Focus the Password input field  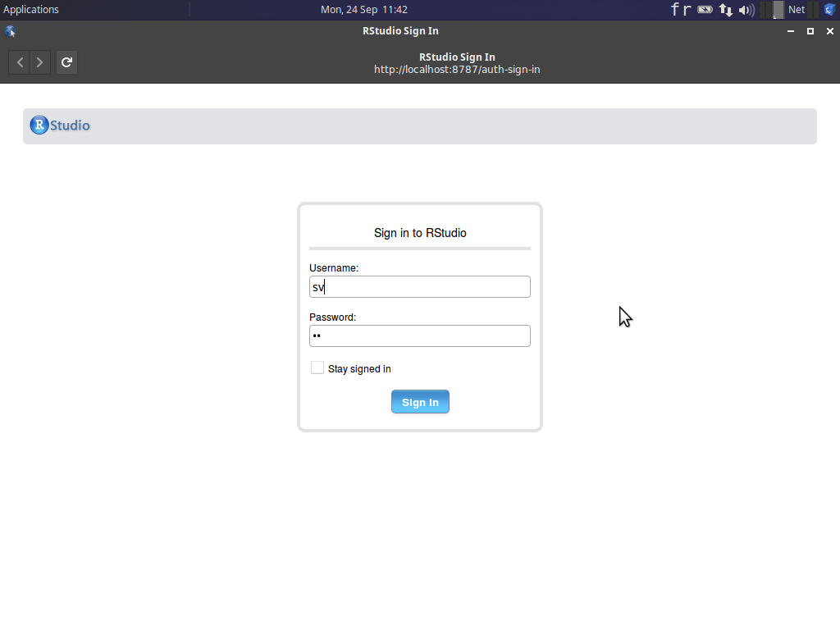419,336
